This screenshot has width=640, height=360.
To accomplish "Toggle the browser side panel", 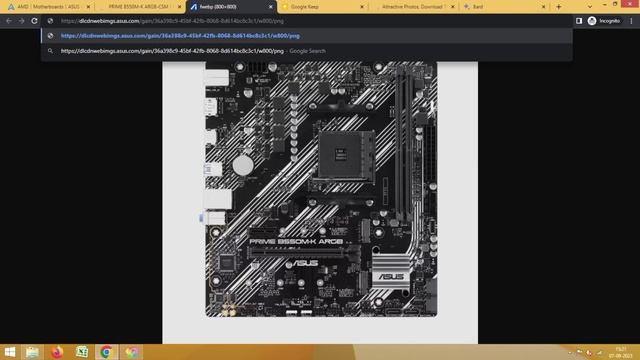I will tap(579, 21).
